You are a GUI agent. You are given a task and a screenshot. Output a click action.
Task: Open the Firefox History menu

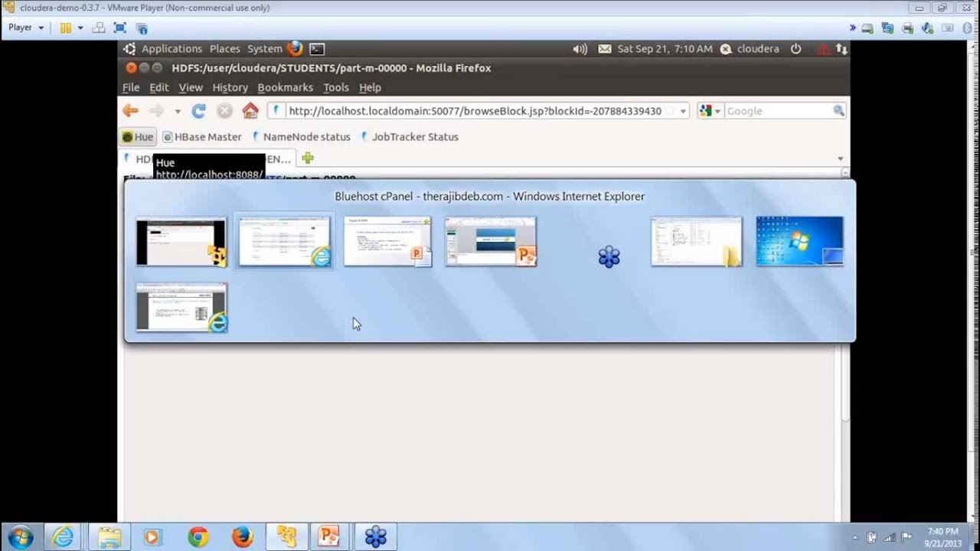click(x=230, y=87)
